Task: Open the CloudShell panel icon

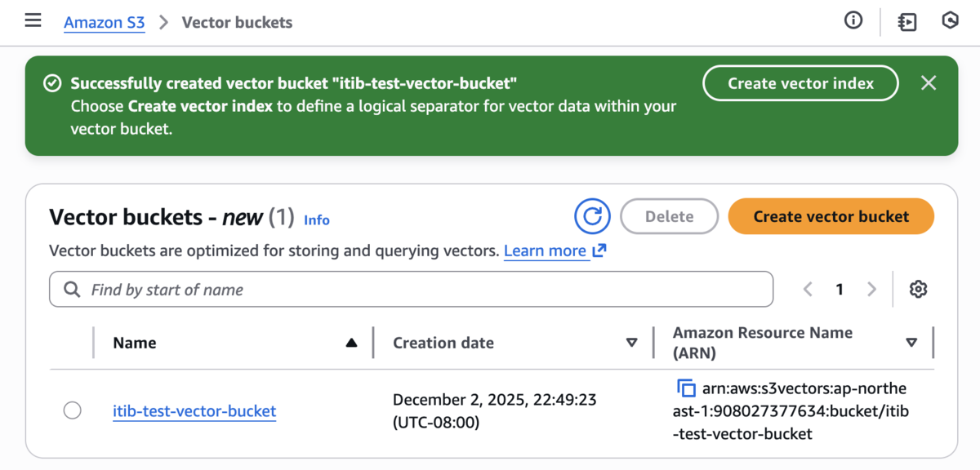Action: coord(907,22)
